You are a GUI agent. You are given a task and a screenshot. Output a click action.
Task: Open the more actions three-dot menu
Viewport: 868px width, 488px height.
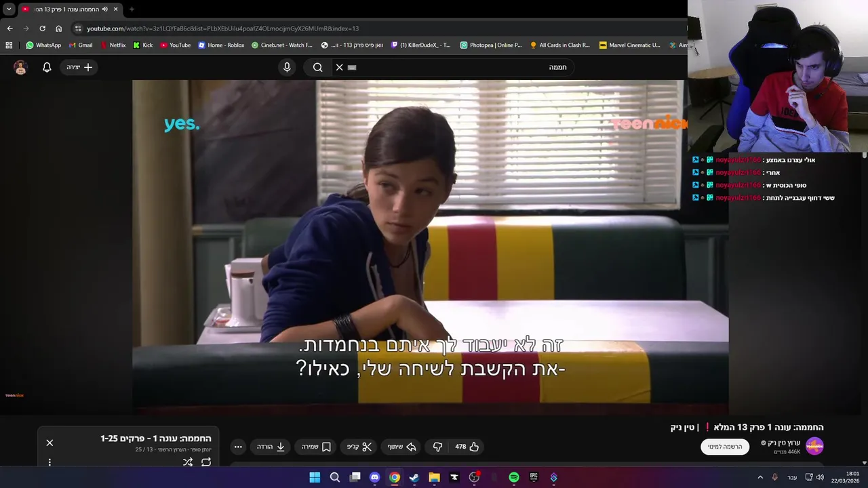(238, 447)
